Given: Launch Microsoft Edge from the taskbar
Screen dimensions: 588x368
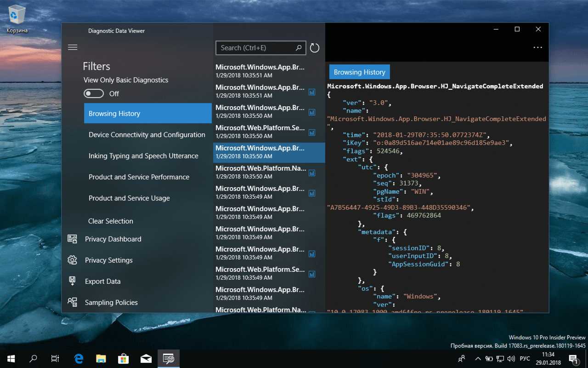Looking at the screenshot, I should 78,358.
